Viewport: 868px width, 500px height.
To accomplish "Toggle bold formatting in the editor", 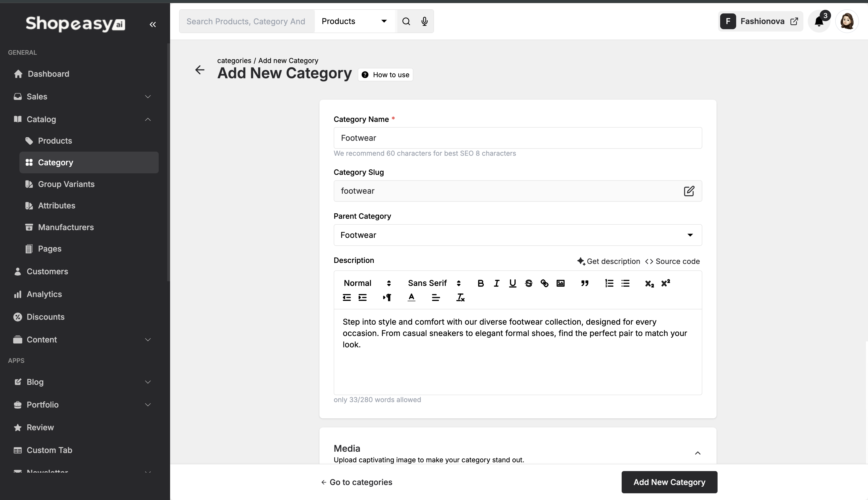I will (480, 283).
